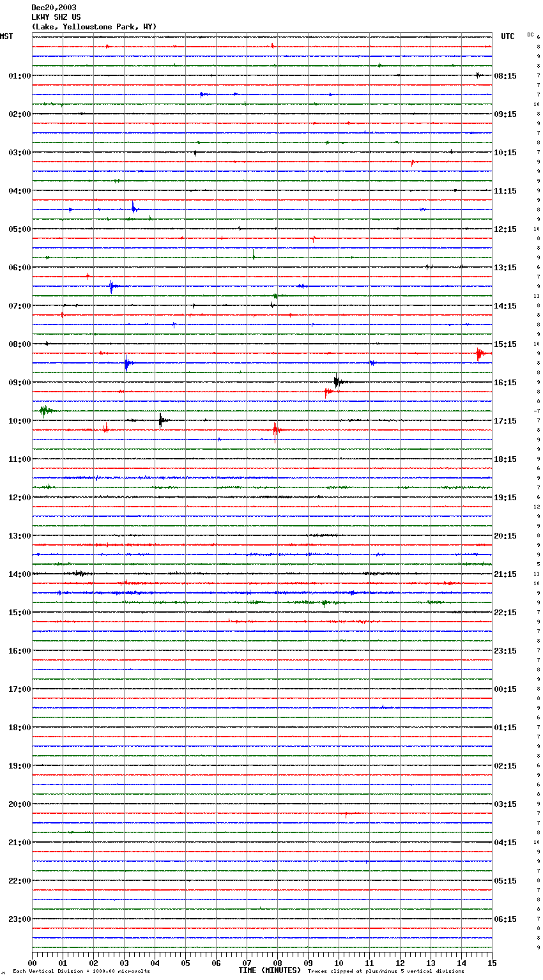Click the DC column header
The width and height of the screenshot is (543, 980).
530,34
